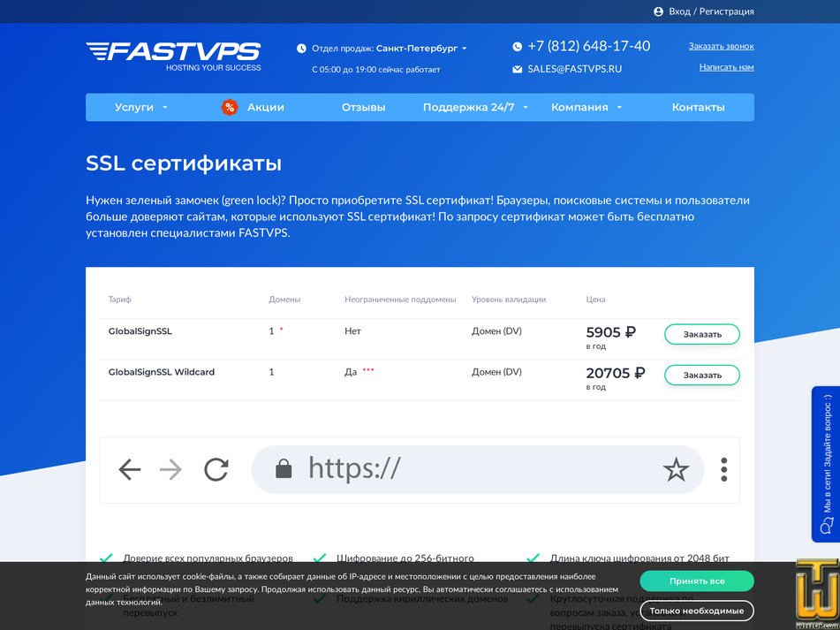840x630 pixels.
Task: Click the Нет value in GlobalSignSSL row
Action: pos(352,331)
